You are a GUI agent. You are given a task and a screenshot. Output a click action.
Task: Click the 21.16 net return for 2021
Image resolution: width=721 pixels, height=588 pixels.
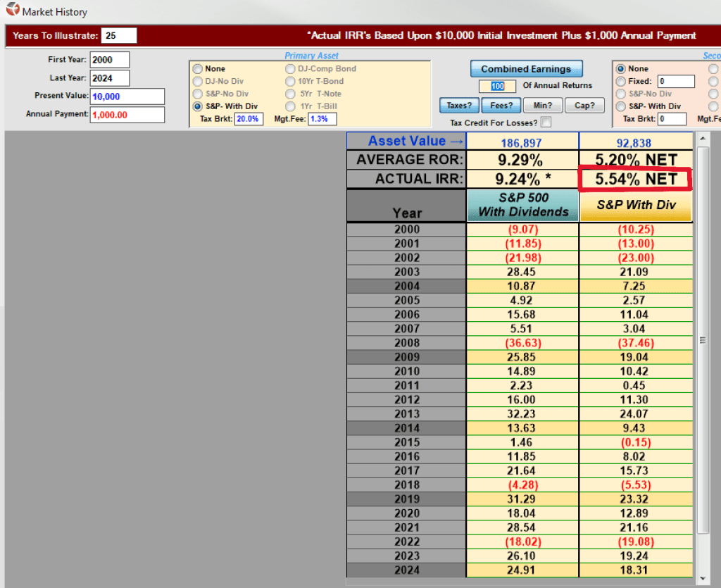pyautogui.click(x=636, y=527)
